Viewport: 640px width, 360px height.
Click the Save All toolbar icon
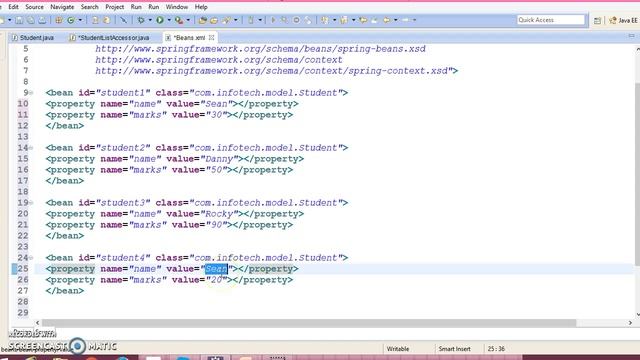(31, 20)
